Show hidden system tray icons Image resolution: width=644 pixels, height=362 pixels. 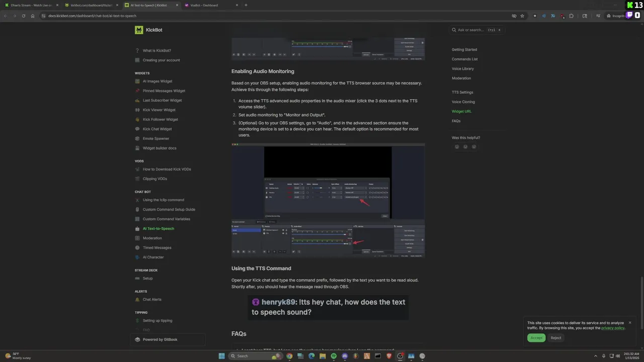point(596,356)
